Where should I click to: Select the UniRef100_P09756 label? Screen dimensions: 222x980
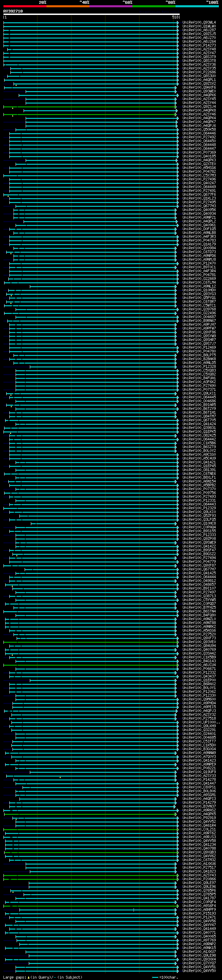click(x=199, y=493)
